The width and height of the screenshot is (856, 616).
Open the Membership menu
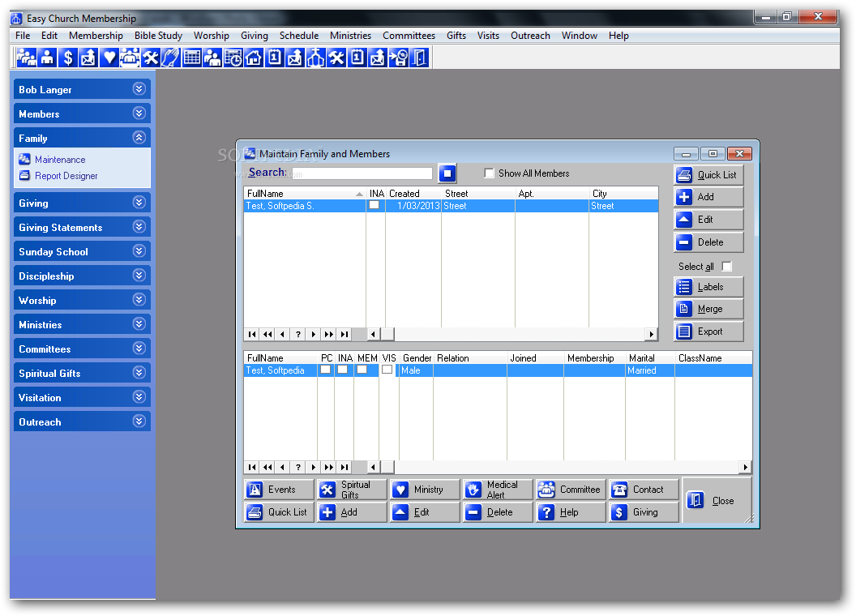pyautogui.click(x=96, y=36)
